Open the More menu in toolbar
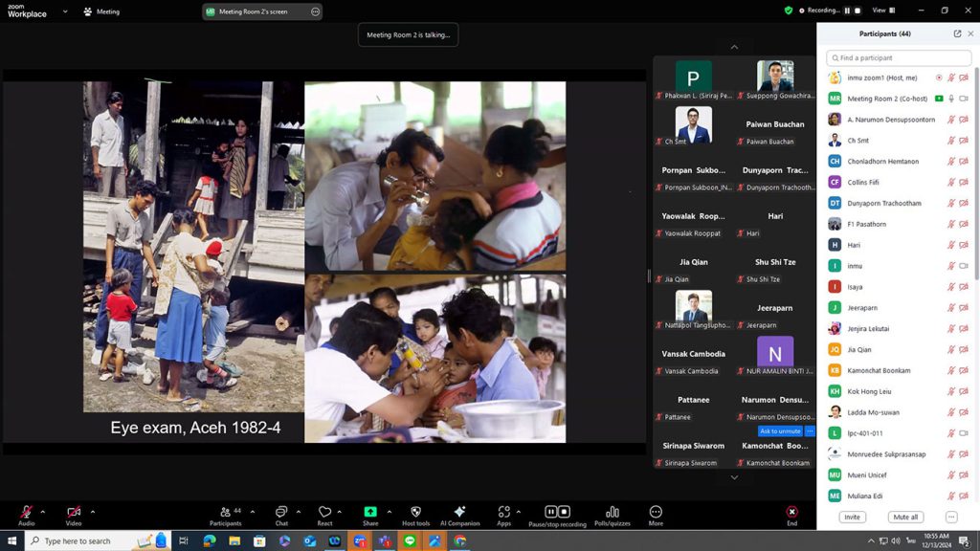This screenshot has height=551, width=980. click(656, 512)
